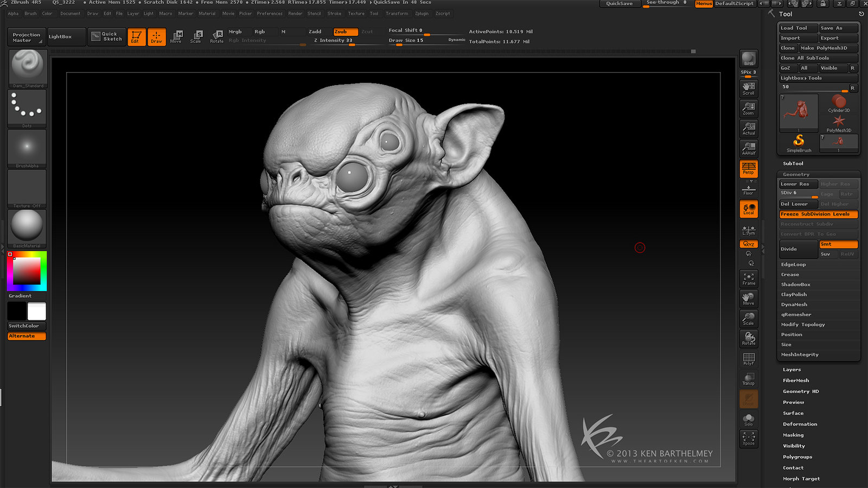This screenshot has width=868, height=488.
Task: Toggle XYZ rotation mode
Action: [x=749, y=244]
